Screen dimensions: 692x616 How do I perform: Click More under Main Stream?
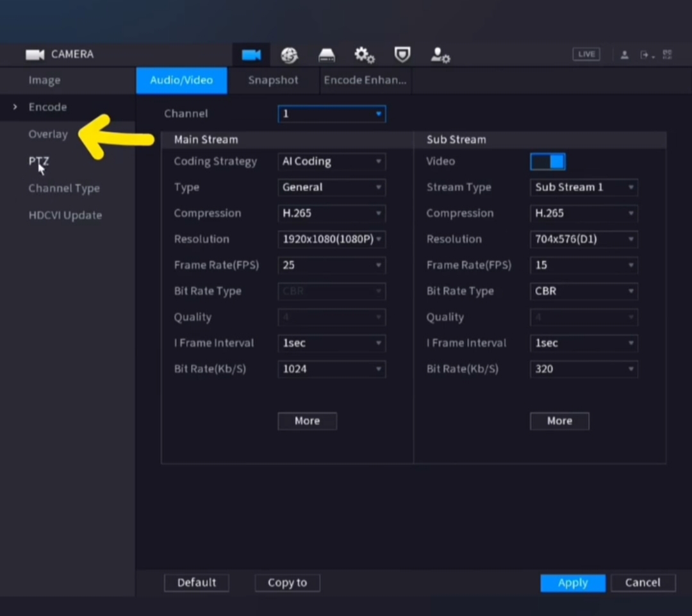click(x=307, y=421)
